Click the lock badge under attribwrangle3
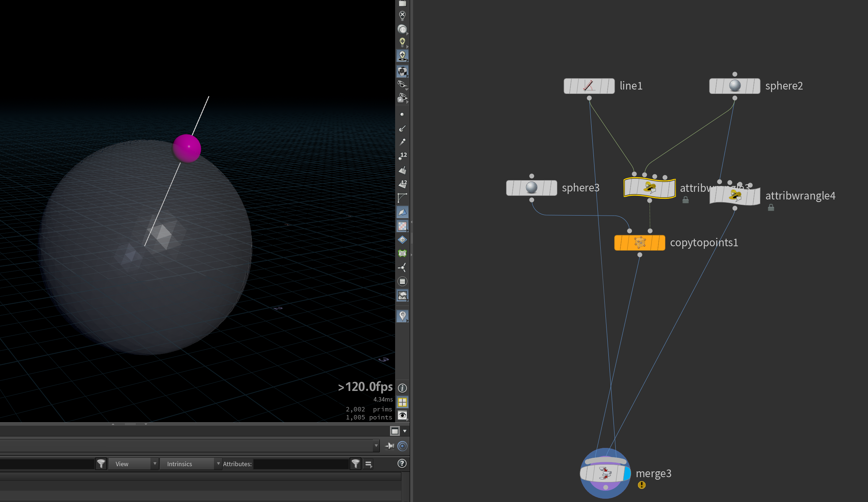This screenshot has height=502, width=868. coord(685,199)
